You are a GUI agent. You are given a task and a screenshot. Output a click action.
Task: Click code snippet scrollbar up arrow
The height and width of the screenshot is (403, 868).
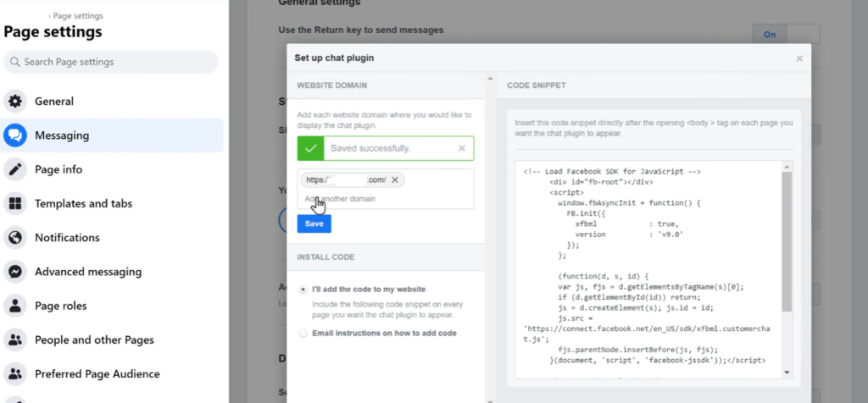pos(787,167)
